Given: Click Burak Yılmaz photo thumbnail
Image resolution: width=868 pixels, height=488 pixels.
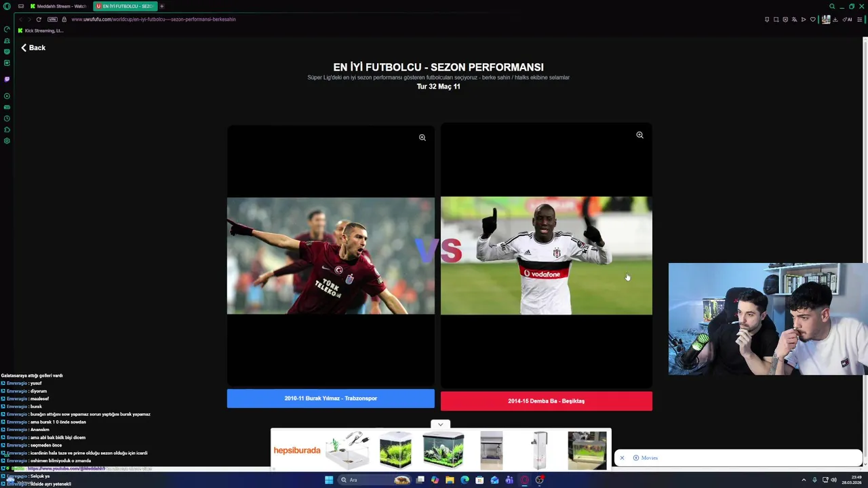Looking at the screenshot, I should [x=331, y=256].
